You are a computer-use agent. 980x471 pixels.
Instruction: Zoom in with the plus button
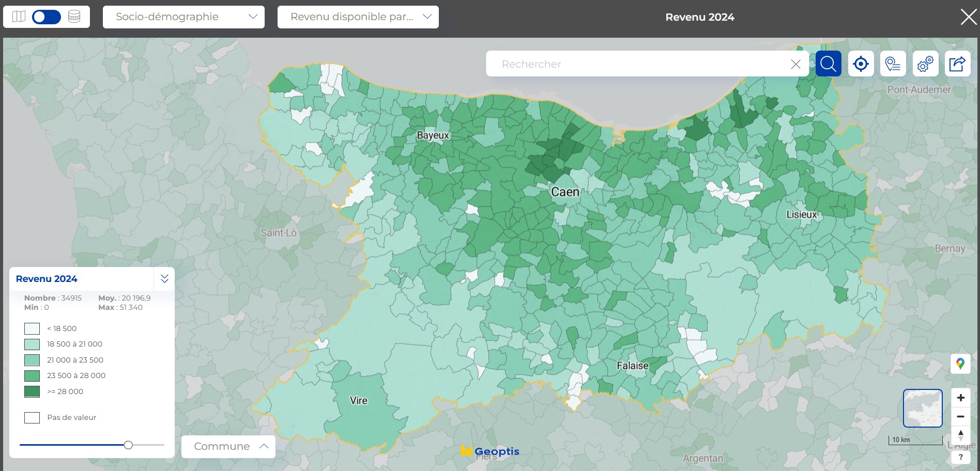click(960, 398)
